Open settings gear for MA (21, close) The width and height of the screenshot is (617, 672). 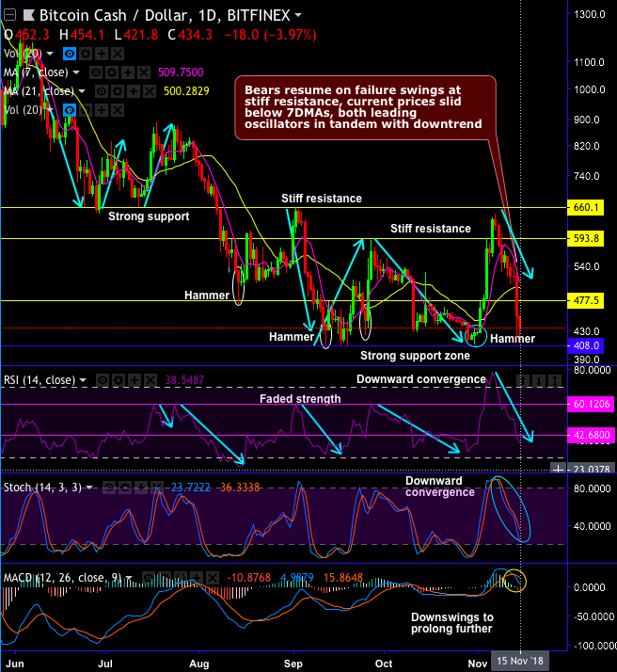point(118,91)
